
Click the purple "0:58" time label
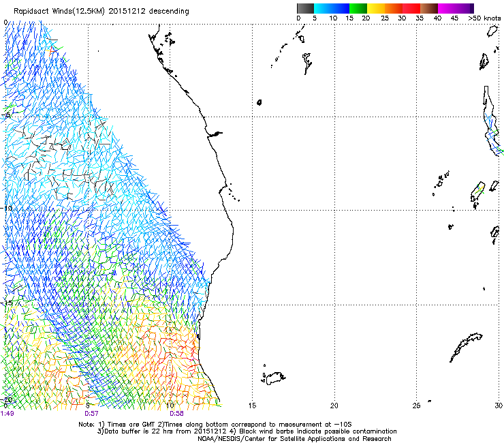tap(177, 414)
